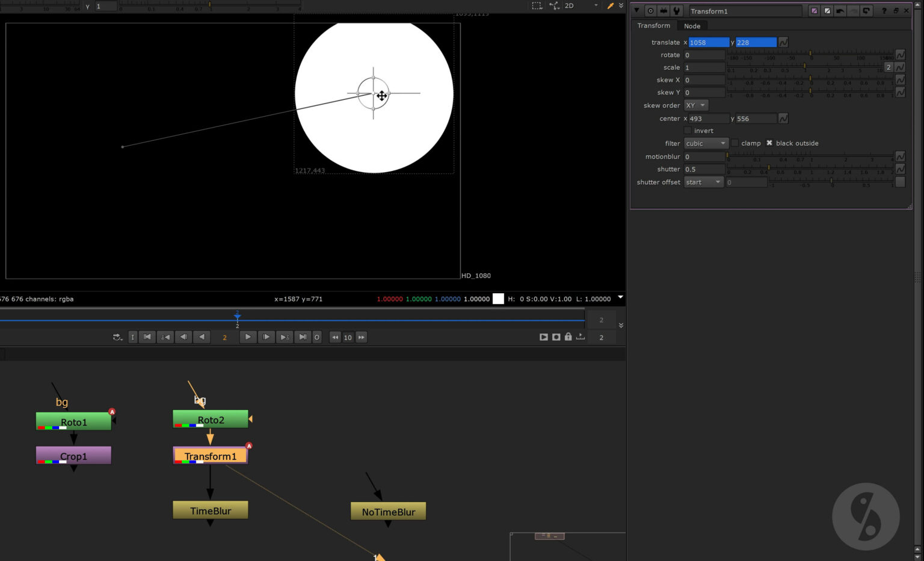The image size is (924, 561).
Task: Select the Transform tab in properties
Action: 653,26
